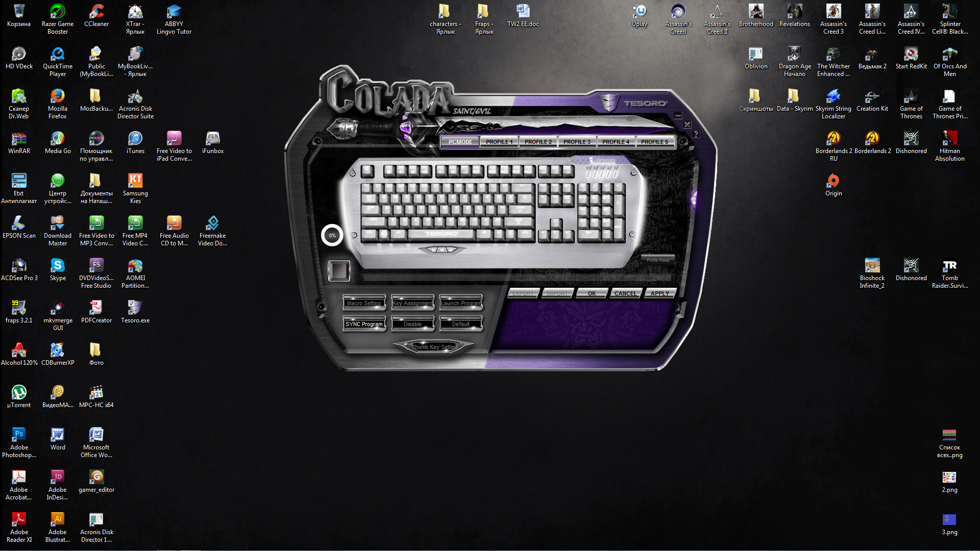
Task: Click the grayed IMPORT button
Action: [557, 293]
